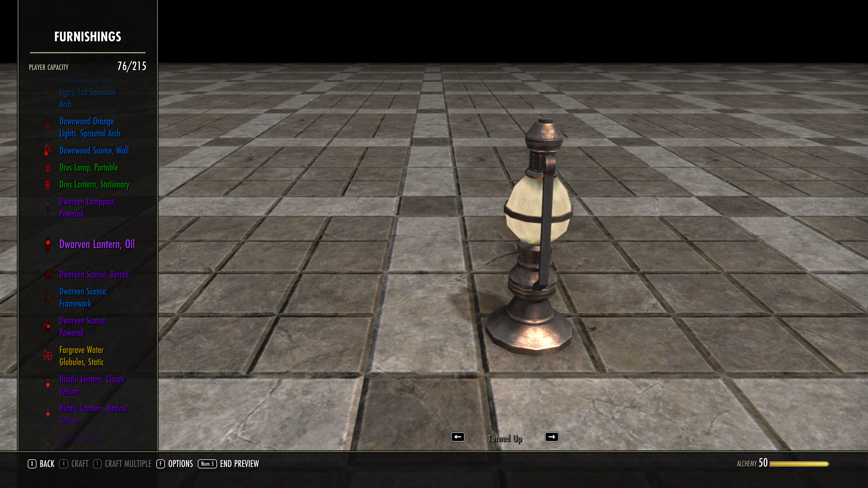The height and width of the screenshot is (488, 868).
Task: Click the Alchemy experience progress bar
Action: click(799, 464)
